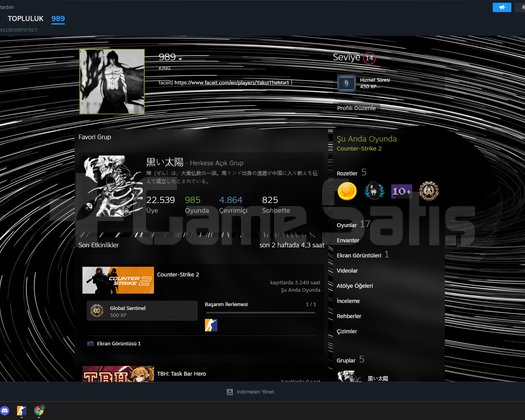
Task: Open Counter-Strike 2 recent activity title
Action: tap(178, 274)
